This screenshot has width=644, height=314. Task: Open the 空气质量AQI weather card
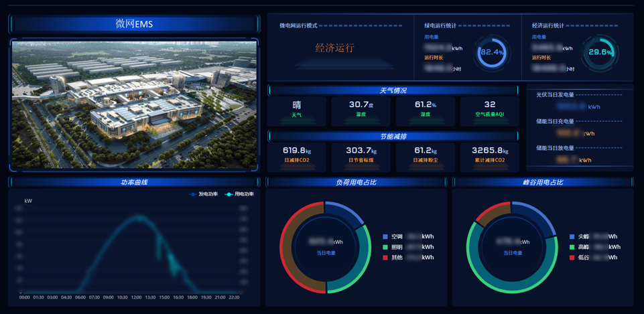point(489,110)
